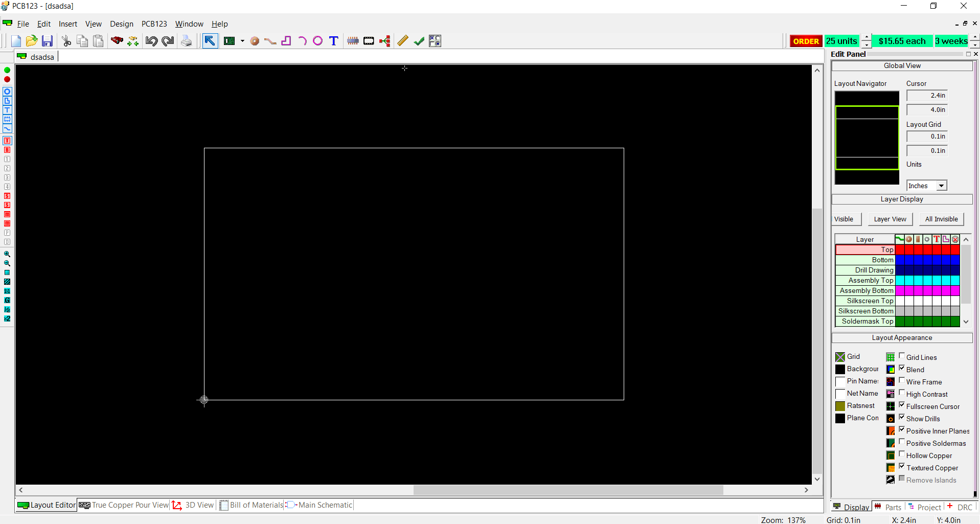This screenshot has height=524, width=980.
Task: Select the Circle drawing tool
Action: click(318, 41)
